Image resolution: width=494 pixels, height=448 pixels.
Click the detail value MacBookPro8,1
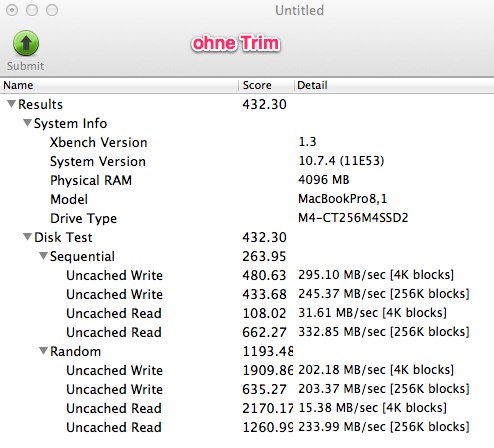pyautogui.click(x=343, y=199)
